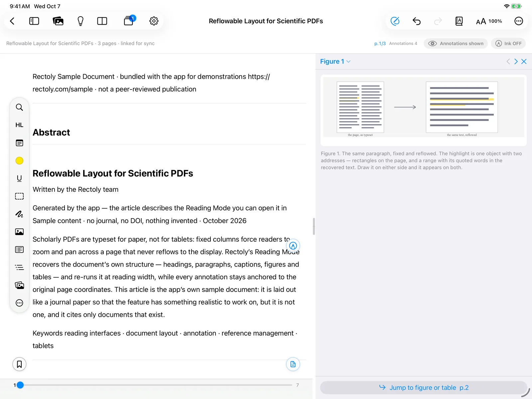Viewport: 532px width, 399px height.
Task: Open the Figure 1 dropdown
Action: tap(335, 62)
